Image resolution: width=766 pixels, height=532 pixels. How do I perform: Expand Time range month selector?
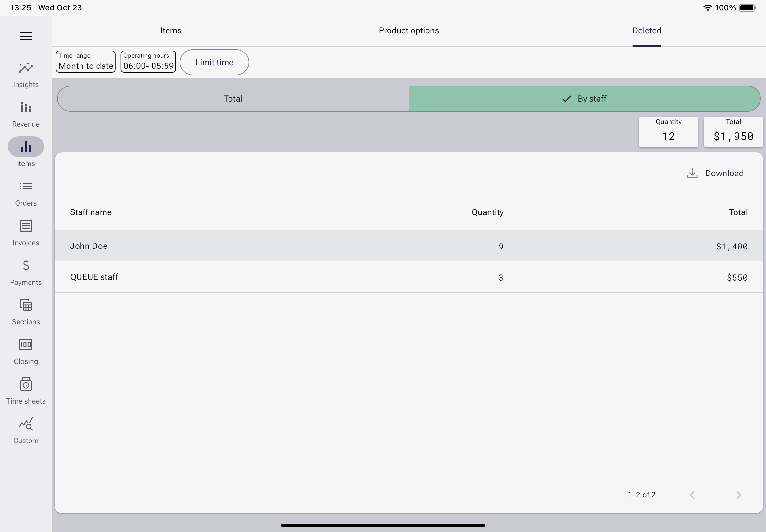(x=86, y=62)
